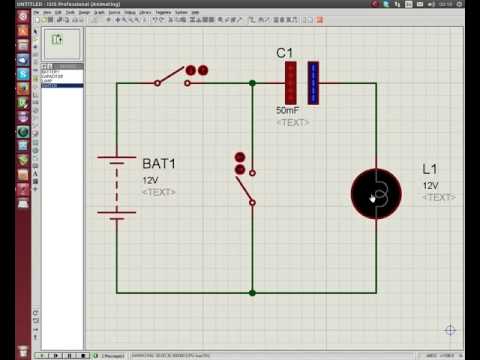Click the New Design toolbar icon
Screen dimensions: 480x360
click(x=37, y=20)
